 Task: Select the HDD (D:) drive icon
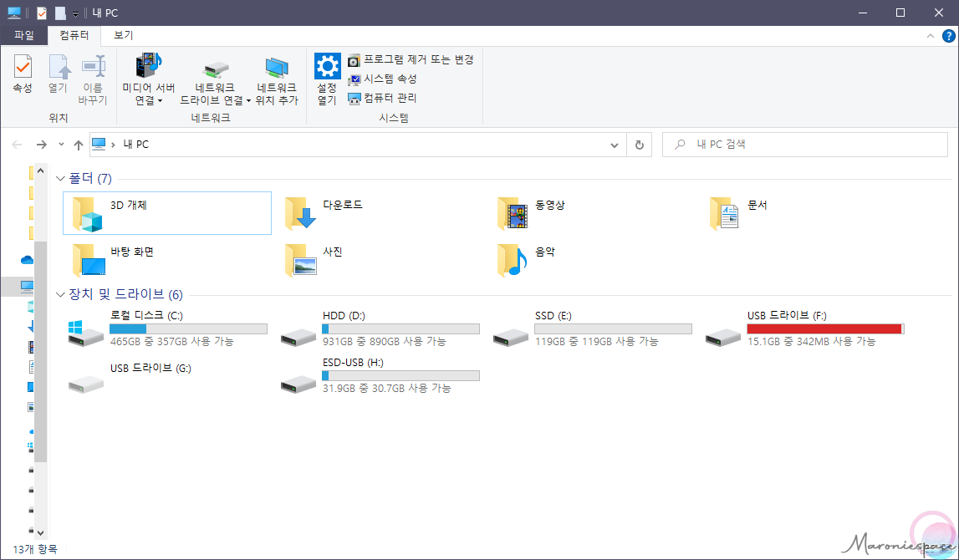(x=298, y=338)
